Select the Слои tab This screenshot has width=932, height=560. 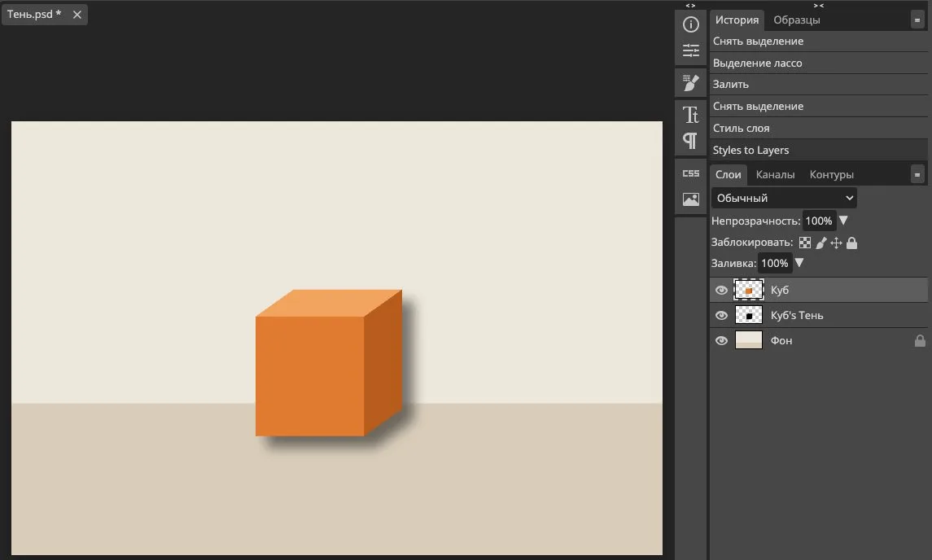point(729,174)
